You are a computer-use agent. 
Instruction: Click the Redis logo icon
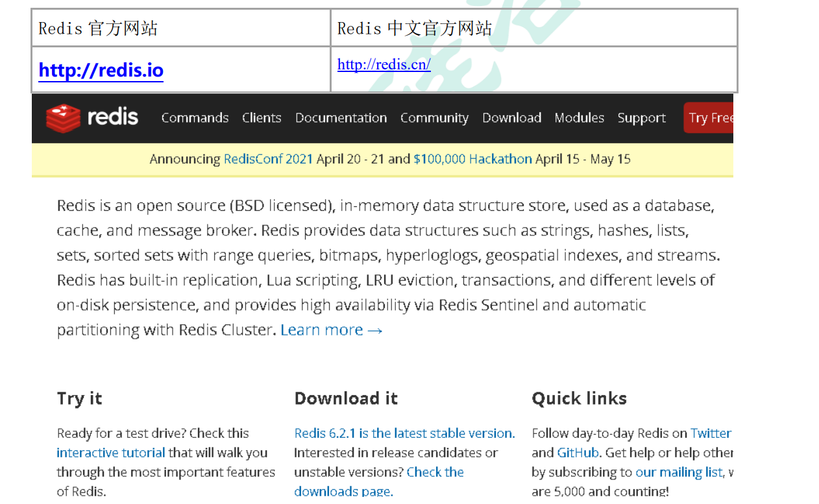click(63, 118)
